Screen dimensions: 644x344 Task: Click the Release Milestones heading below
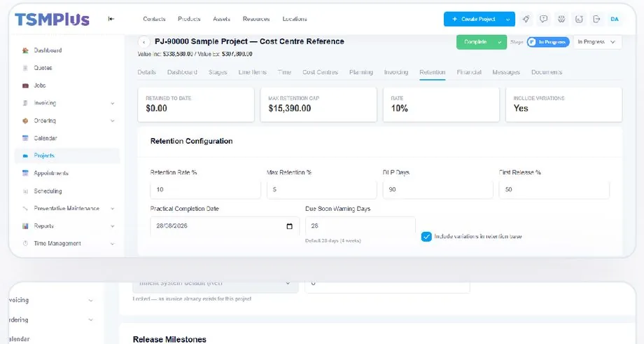[169, 340]
